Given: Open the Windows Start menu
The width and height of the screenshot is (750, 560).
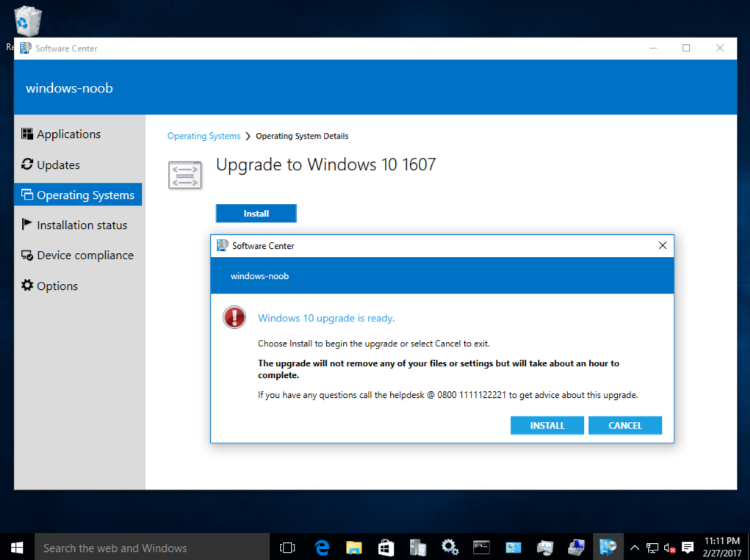Looking at the screenshot, I should pos(17,548).
